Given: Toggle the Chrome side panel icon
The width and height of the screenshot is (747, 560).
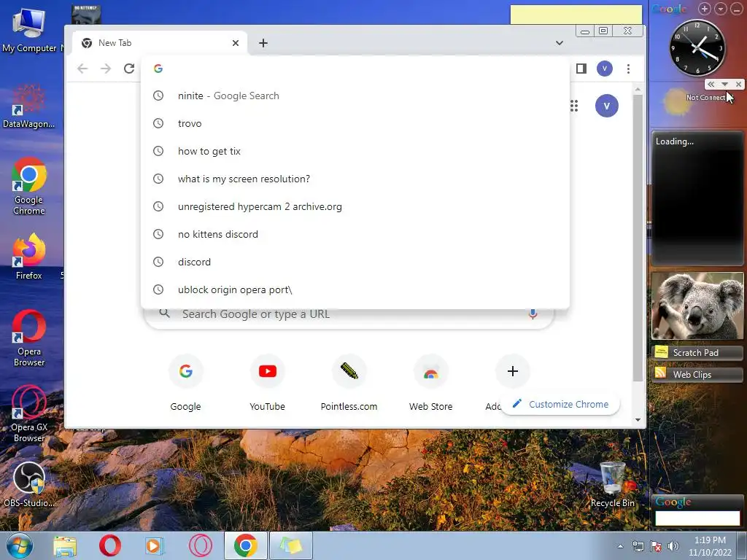Looking at the screenshot, I should tap(581, 69).
